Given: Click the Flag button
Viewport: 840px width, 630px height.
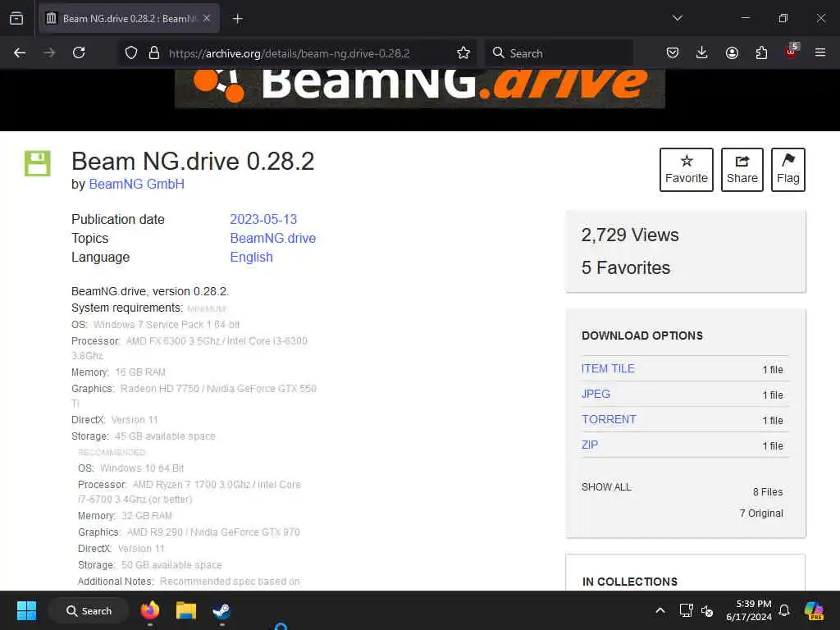Looking at the screenshot, I should point(788,169).
